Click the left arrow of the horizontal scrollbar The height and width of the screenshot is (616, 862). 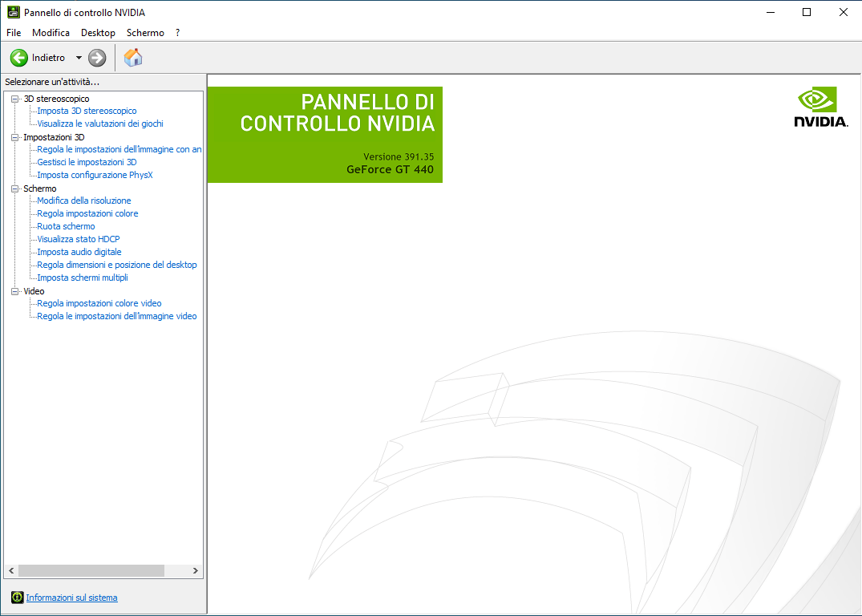[11, 571]
